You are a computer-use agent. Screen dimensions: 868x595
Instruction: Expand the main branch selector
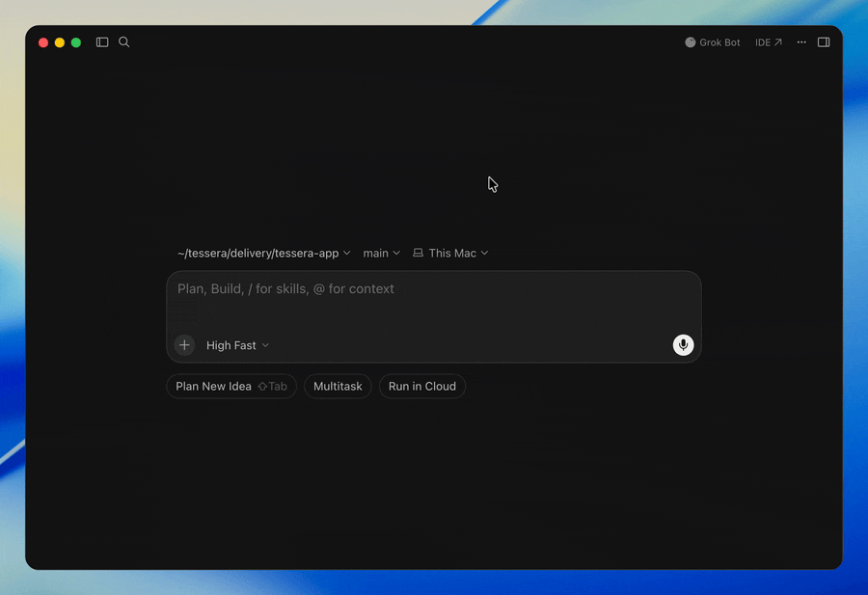click(x=381, y=253)
